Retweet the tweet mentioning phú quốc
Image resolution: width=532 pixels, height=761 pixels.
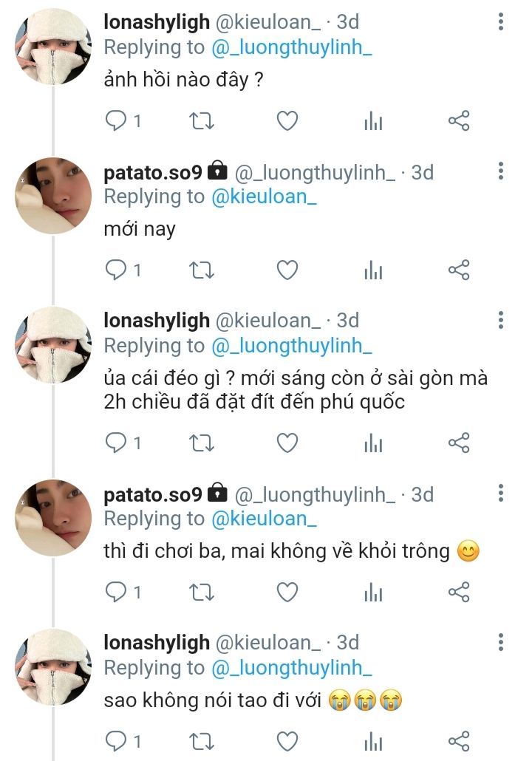tap(202, 443)
